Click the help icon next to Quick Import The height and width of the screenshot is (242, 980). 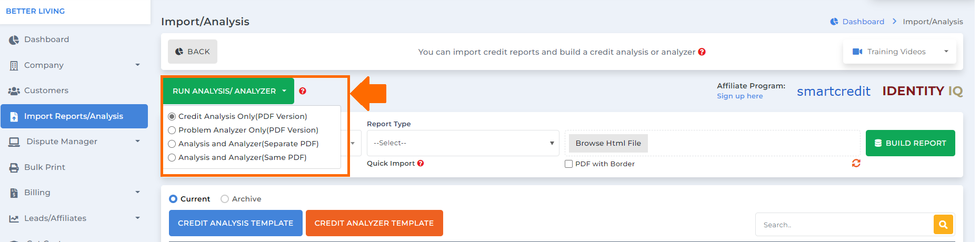pyautogui.click(x=421, y=163)
